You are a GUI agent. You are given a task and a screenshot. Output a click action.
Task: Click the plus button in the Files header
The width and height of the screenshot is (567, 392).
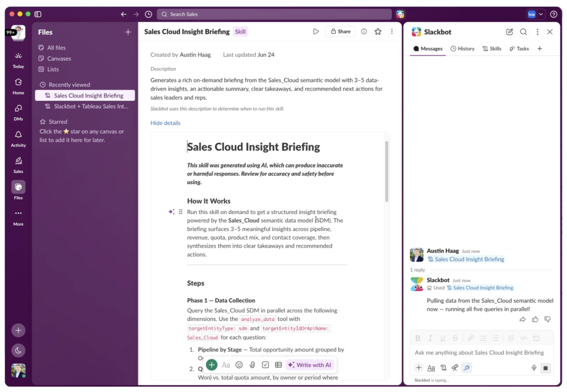(x=128, y=32)
